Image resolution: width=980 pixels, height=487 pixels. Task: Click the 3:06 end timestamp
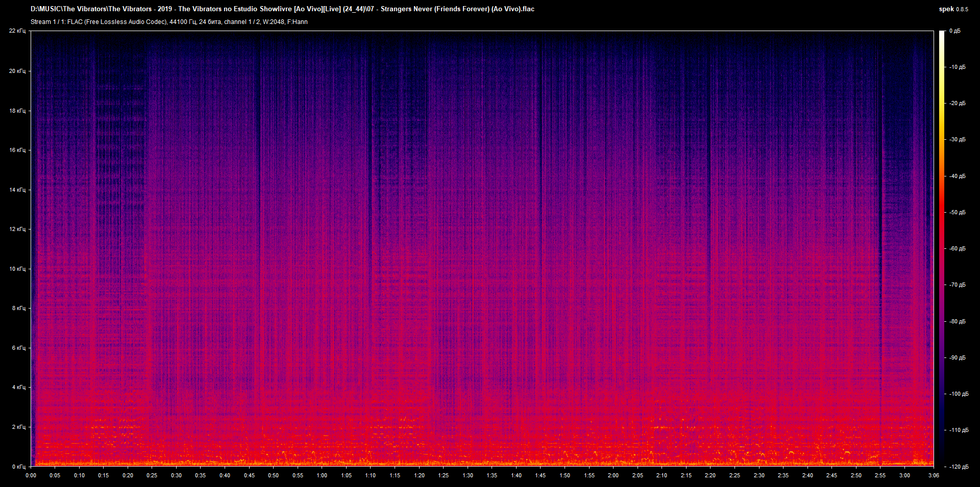[934, 475]
